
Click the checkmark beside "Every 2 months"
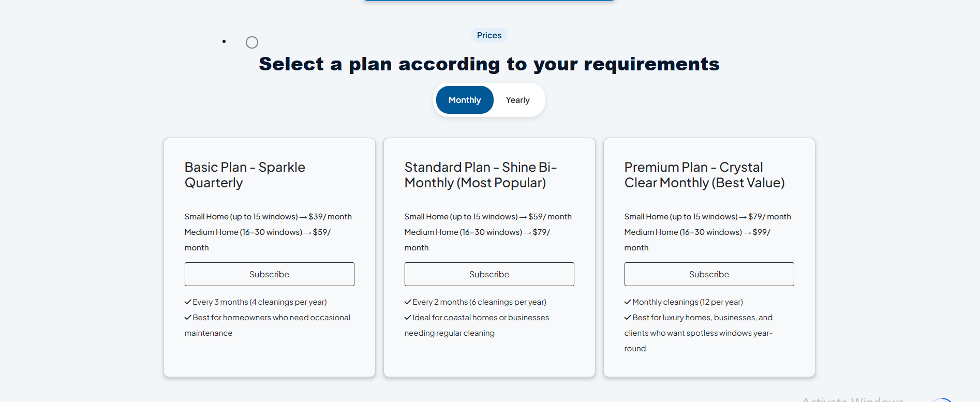pos(408,302)
